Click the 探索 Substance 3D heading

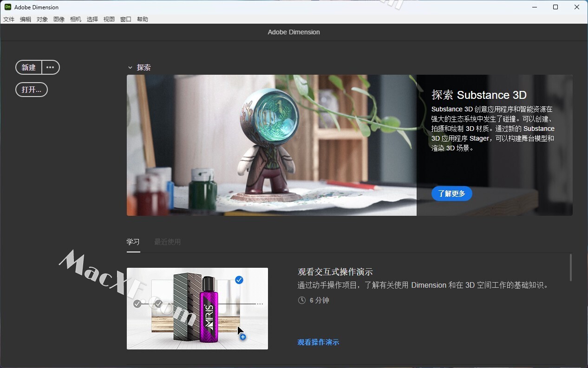tap(479, 95)
